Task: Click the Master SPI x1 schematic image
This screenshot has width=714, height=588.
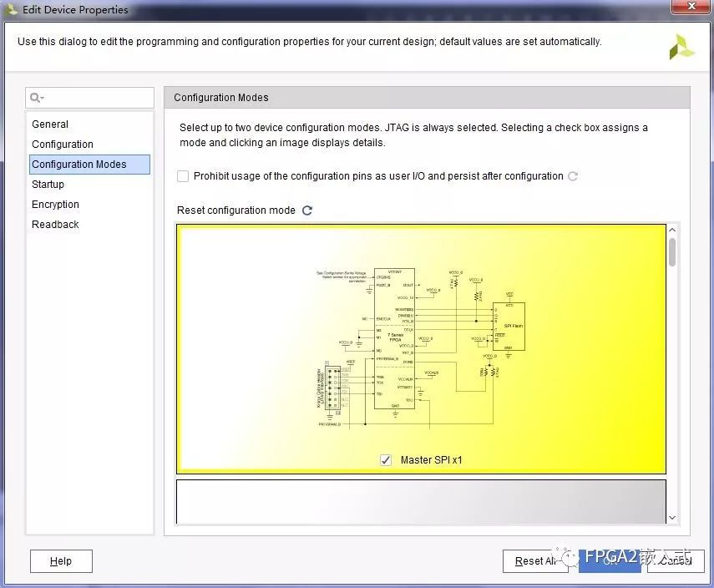Action: (x=421, y=348)
